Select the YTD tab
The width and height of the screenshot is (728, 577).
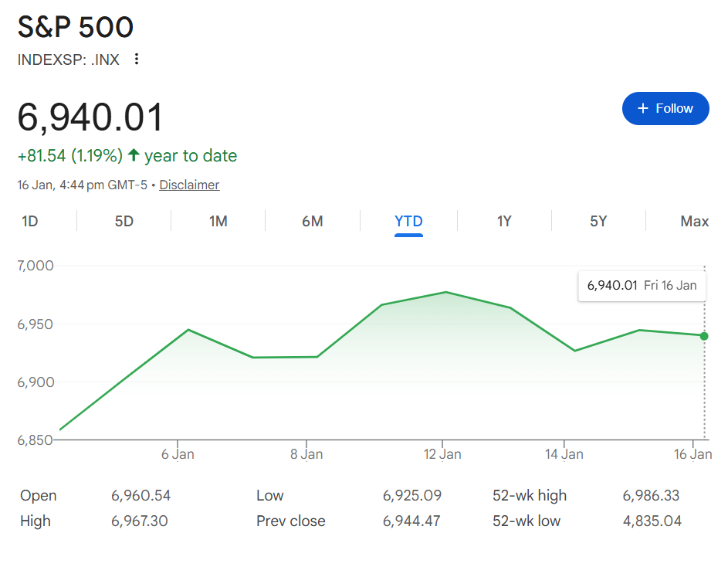point(408,222)
